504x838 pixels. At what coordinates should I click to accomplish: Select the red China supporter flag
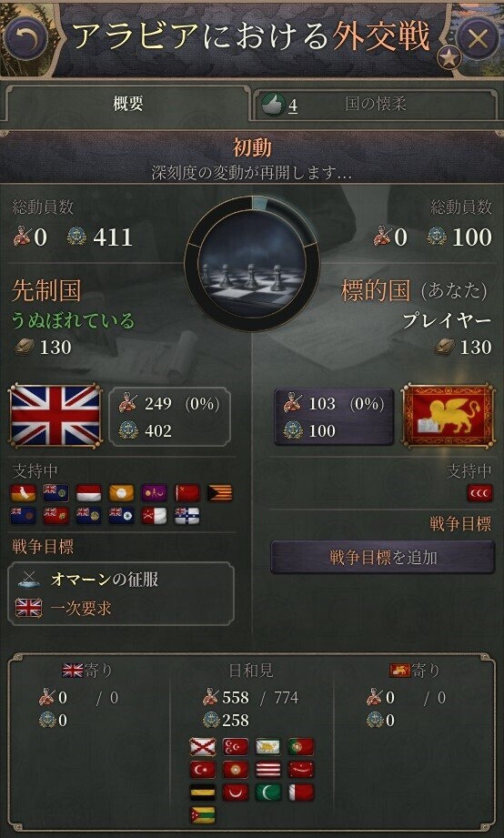pos(187,493)
